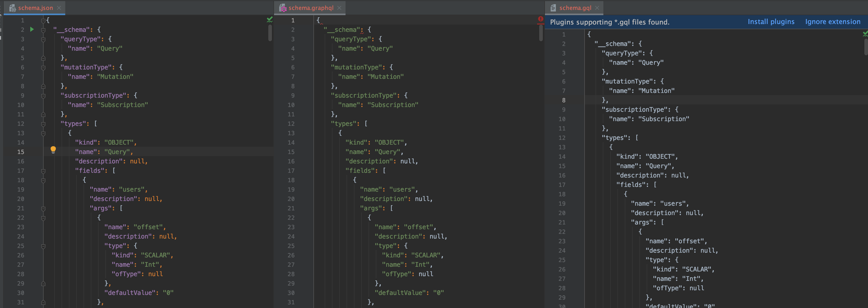Screen dimensions: 868x308
Task: Click the vertical scrollbar of the schema.json editor
Action: pyautogui.click(x=270, y=33)
